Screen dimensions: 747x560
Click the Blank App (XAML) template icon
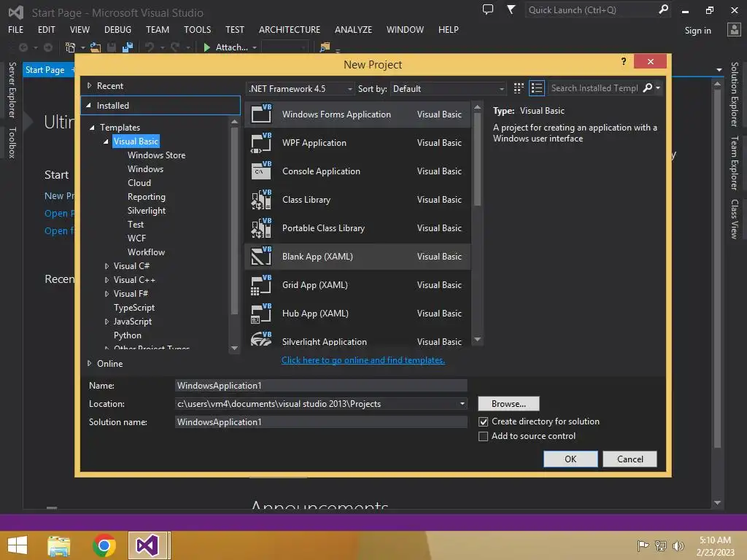(x=261, y=256)
